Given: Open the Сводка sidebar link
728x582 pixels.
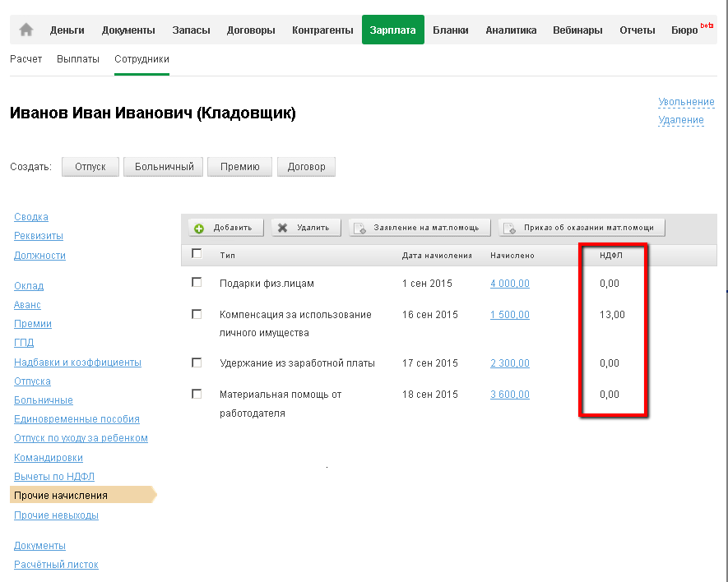Looking at the screenshot, I should (31, 217).
